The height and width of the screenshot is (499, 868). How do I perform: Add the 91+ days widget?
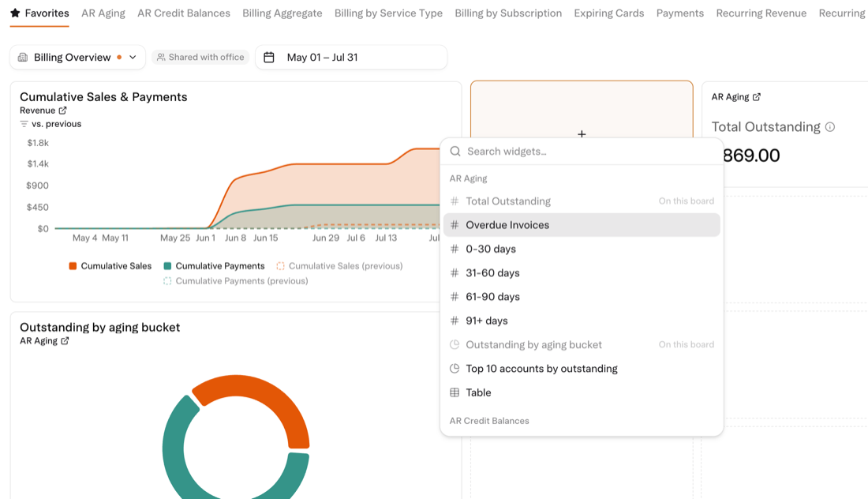[582, 320]
